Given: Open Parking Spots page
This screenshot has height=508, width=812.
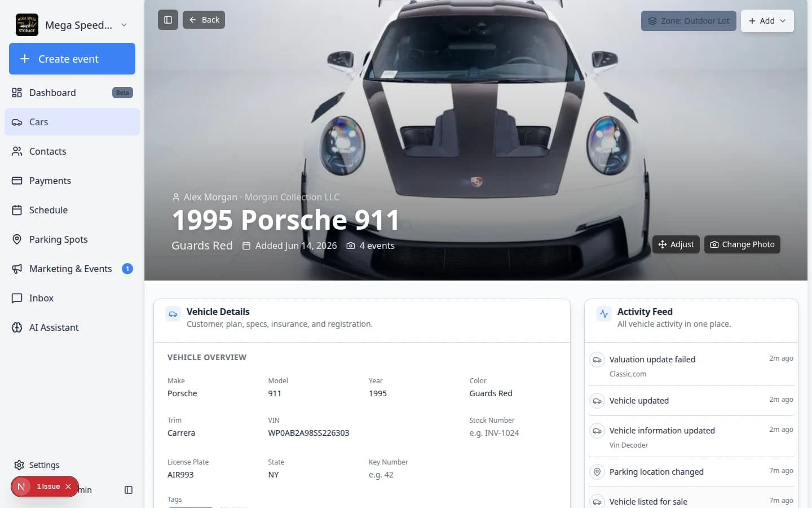Looking at the screenshot, I should 72,239.
